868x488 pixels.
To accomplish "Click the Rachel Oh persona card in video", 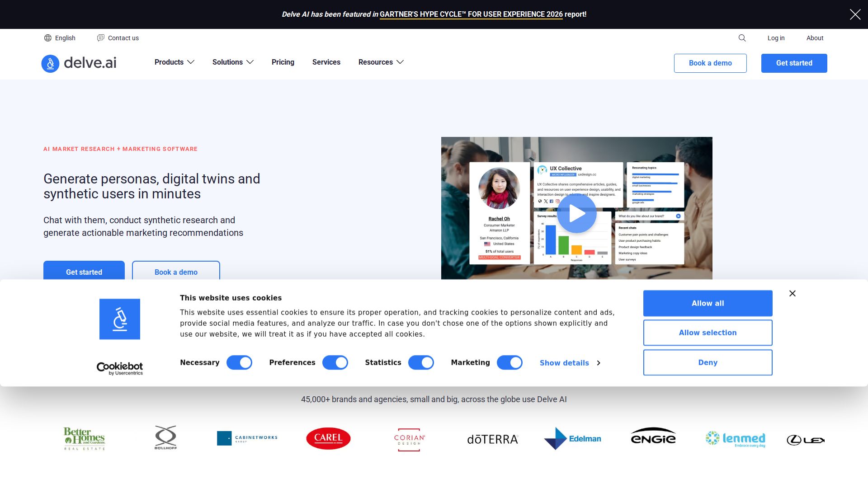I will 499,213.
